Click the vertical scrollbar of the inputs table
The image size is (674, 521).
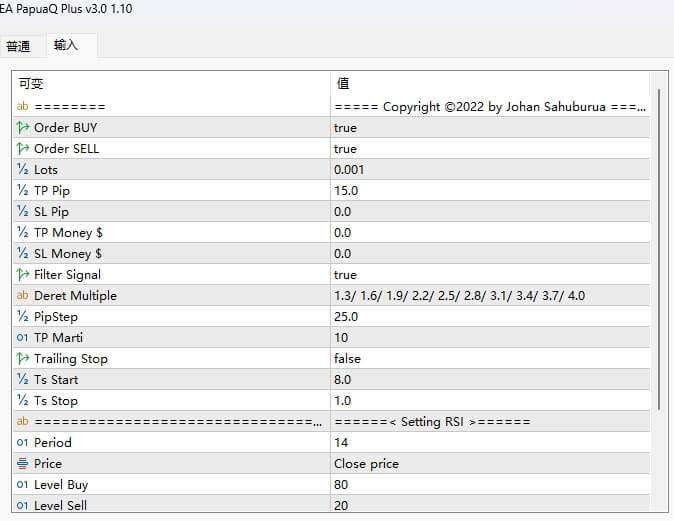pyautogui.click(x=659, y=249)
